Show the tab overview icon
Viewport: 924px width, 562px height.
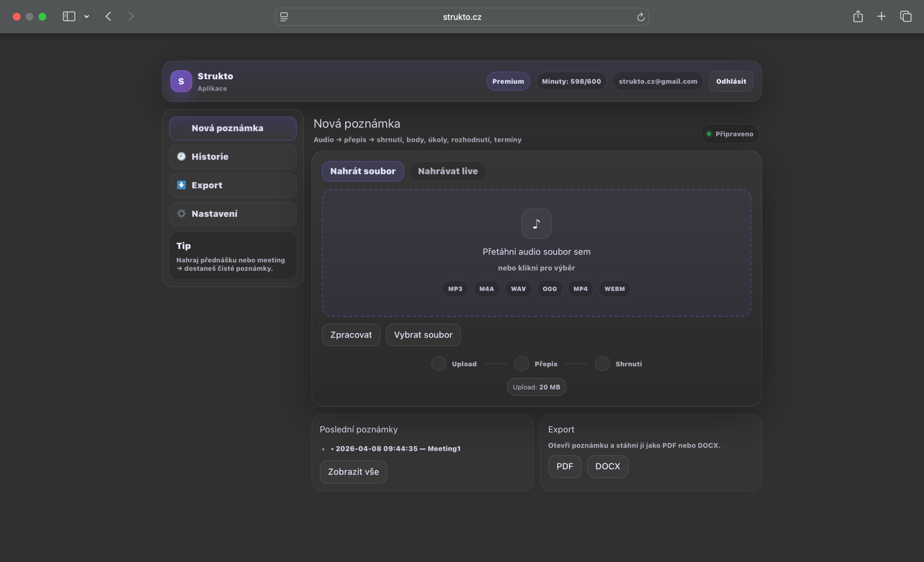pos(906,17)
